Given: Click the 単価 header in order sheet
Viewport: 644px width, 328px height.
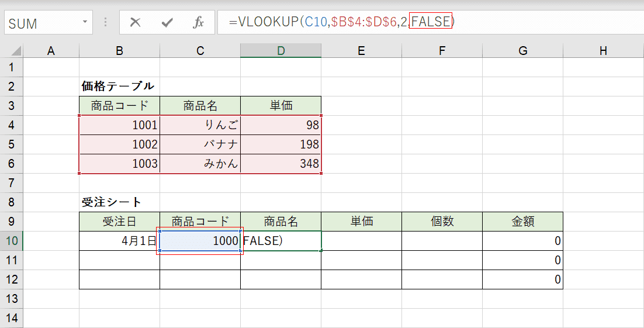Looking at the screenshot, I should point(361,222).
